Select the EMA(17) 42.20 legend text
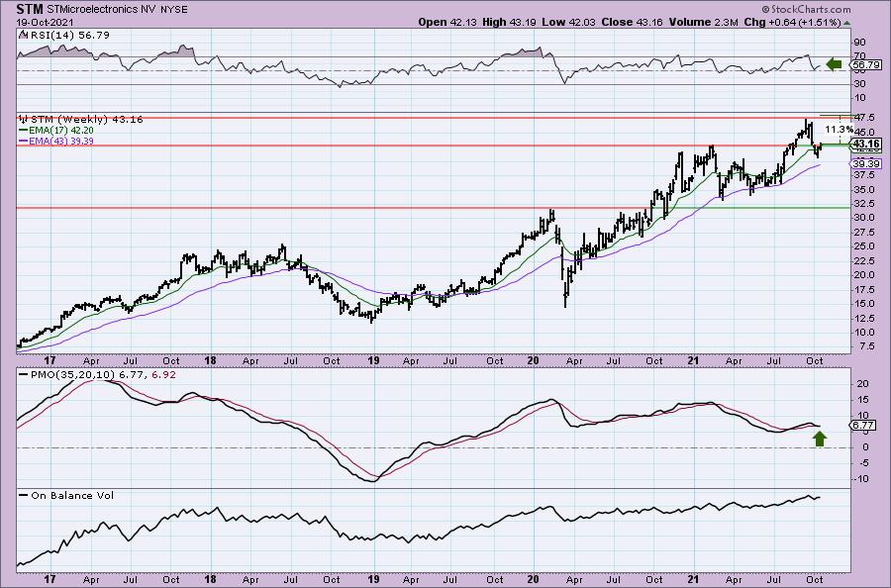 [61, 130]
